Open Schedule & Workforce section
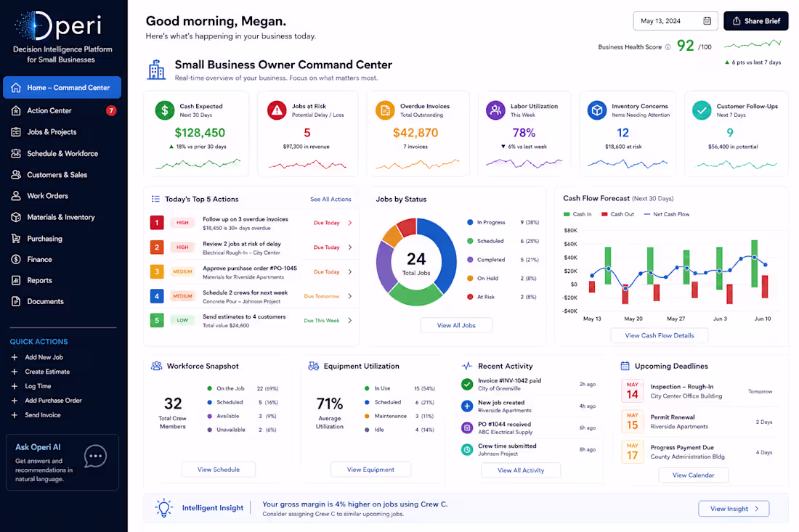799x532 pixels. click(x=62, y=153)
